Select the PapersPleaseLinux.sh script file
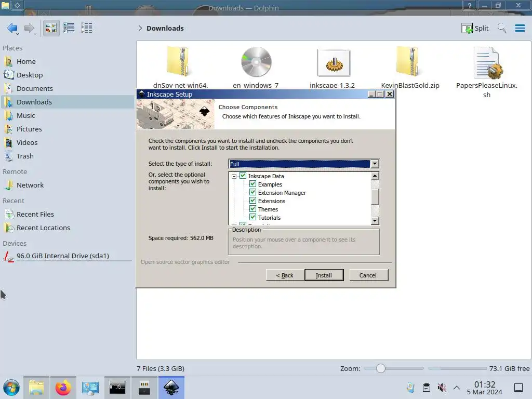The width and height of the screenshot is (532, 399). pyautogui.click(x=486, y=72)
